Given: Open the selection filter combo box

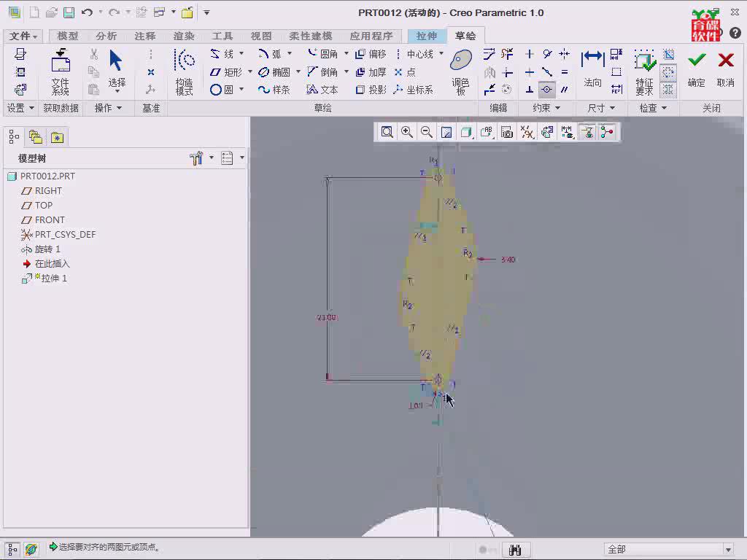Looking at the screenshot, I should (669, 549).
